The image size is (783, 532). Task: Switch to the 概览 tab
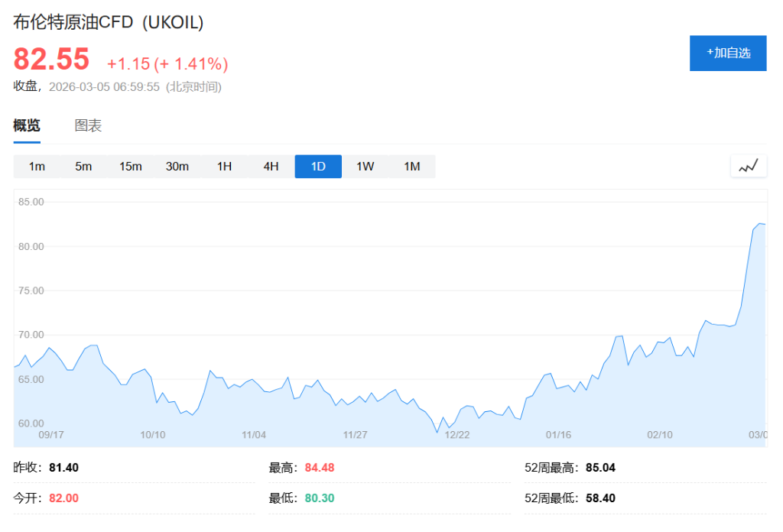click(28, 125)
